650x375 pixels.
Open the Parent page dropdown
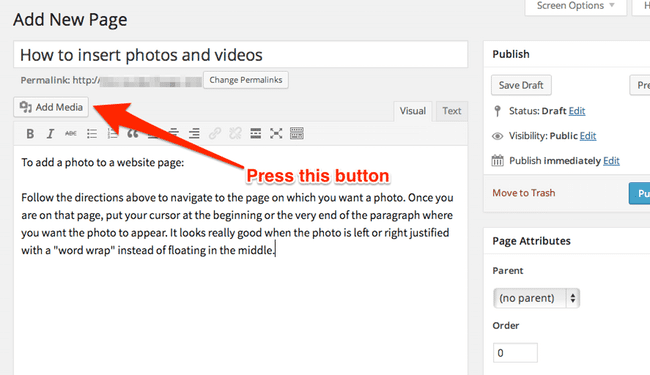coord(536,298)
